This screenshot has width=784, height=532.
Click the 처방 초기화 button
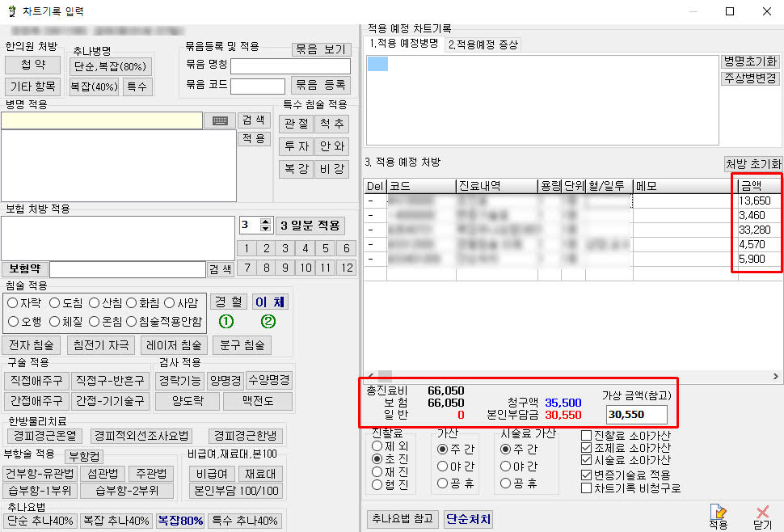tap(753, 164)
